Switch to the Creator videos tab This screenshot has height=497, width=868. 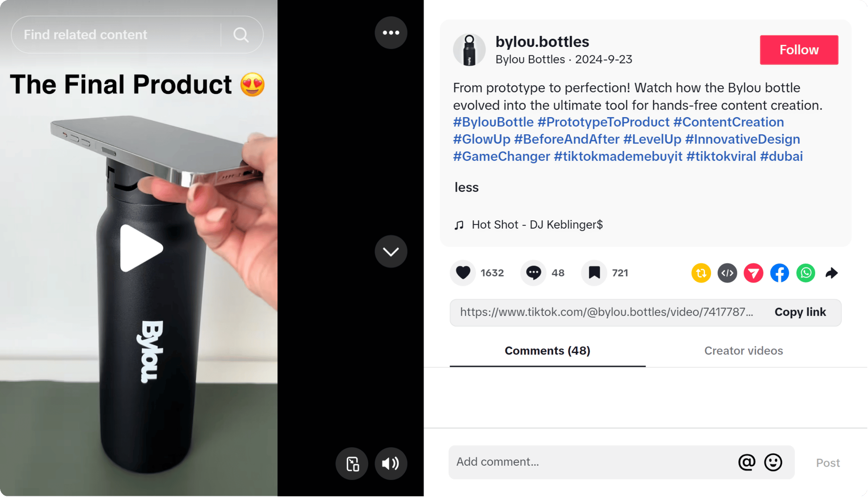click(x=743, y=351)
